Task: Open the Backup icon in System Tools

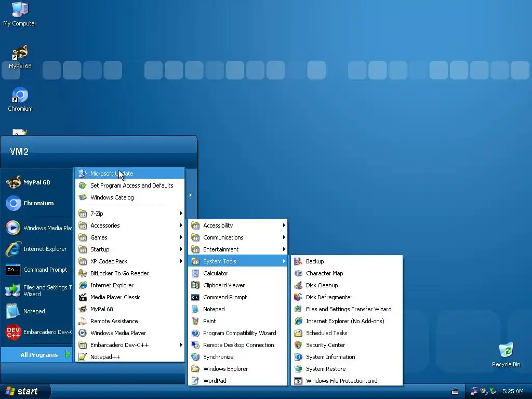Action: (x=298, y=261)
